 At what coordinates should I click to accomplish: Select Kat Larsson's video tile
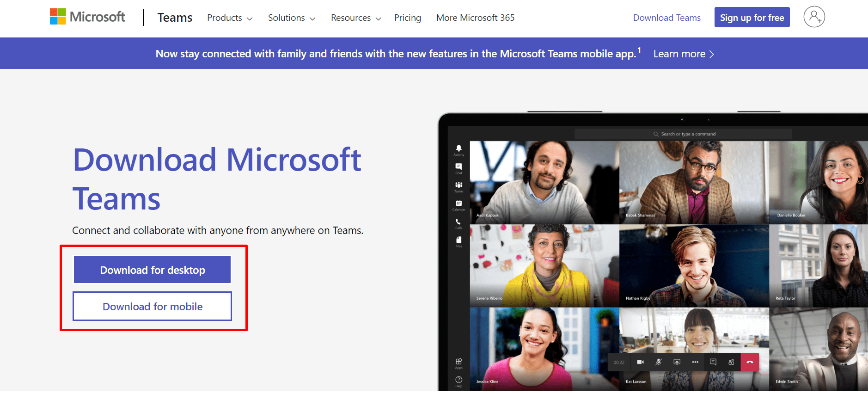[694, 349]
